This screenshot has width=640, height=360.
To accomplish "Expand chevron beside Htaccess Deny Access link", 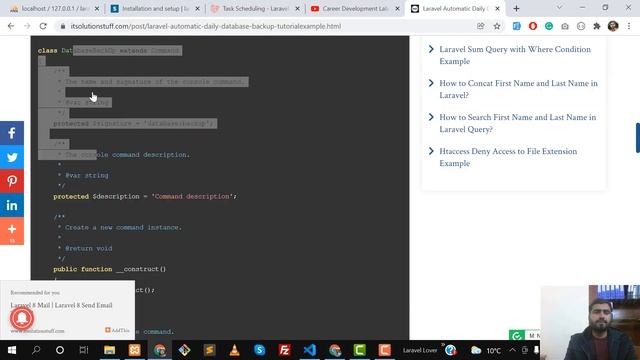I will pyautogui.click(x=431, y=151).
